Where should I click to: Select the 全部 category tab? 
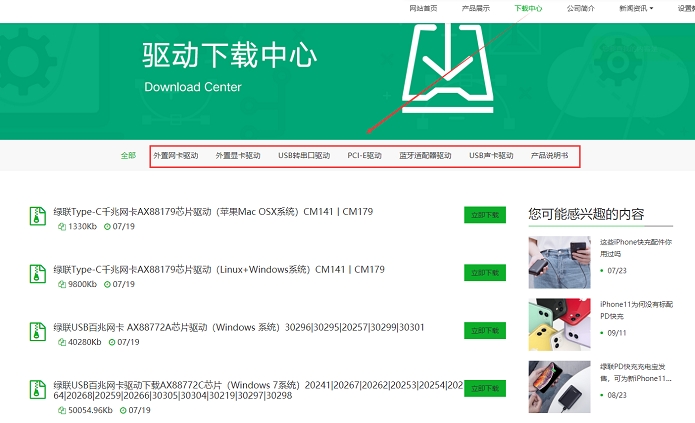coord(128,156)
